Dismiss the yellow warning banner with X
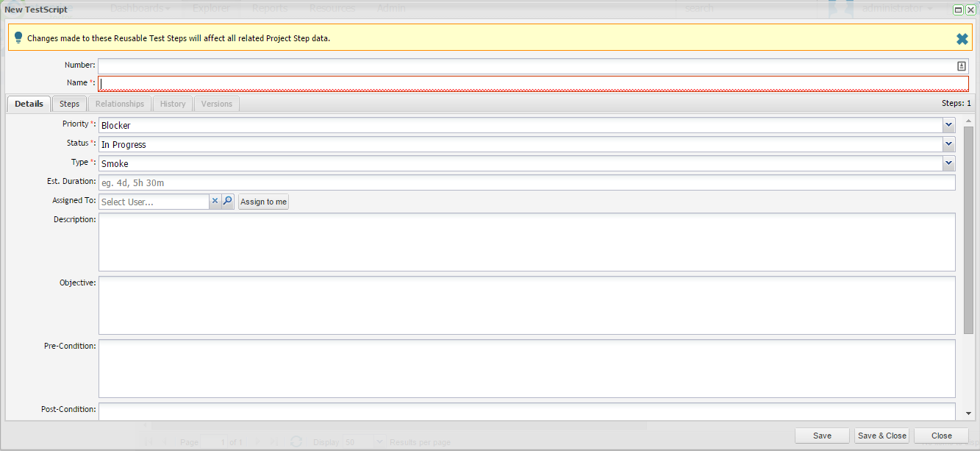 point(962,39)
